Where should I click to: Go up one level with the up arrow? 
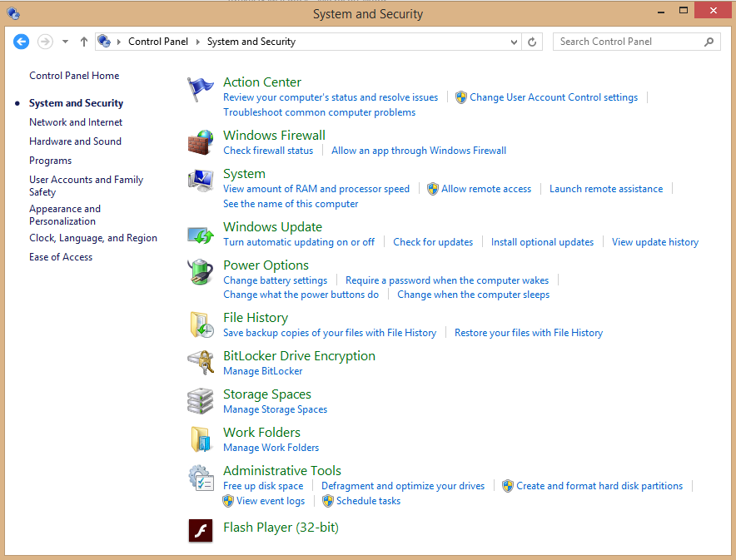click(x=84, y=42)
